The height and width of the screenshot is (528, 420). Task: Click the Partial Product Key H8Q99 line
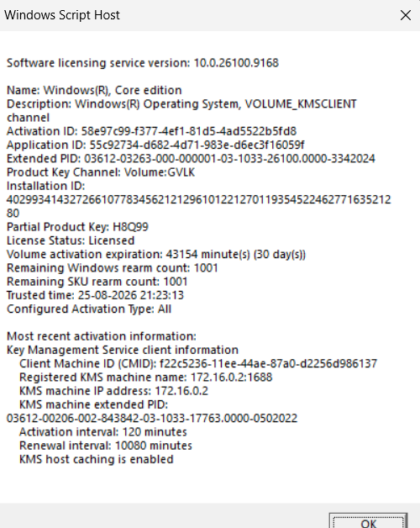(77, 227)
